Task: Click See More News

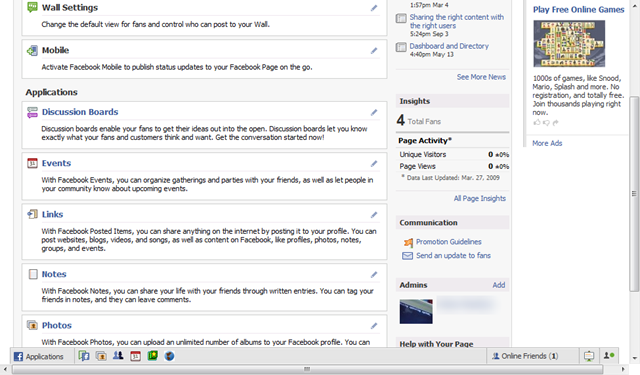Action: tap(481, 77)
